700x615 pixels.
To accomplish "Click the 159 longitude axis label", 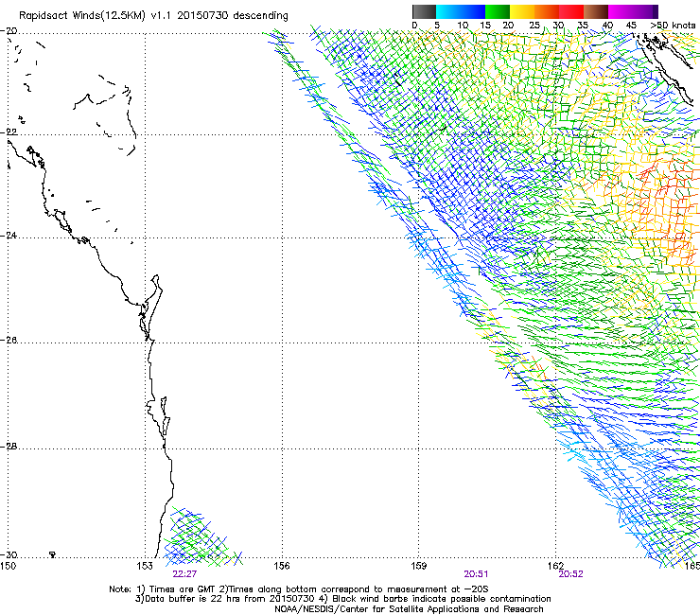I will point(419,566).
